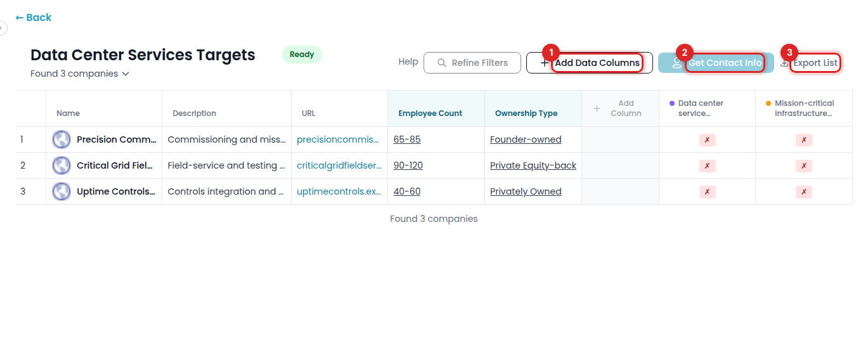
Task: Click the plus icon in Add Data Columns
Action: pyautogui.click(x=545, y=63)
